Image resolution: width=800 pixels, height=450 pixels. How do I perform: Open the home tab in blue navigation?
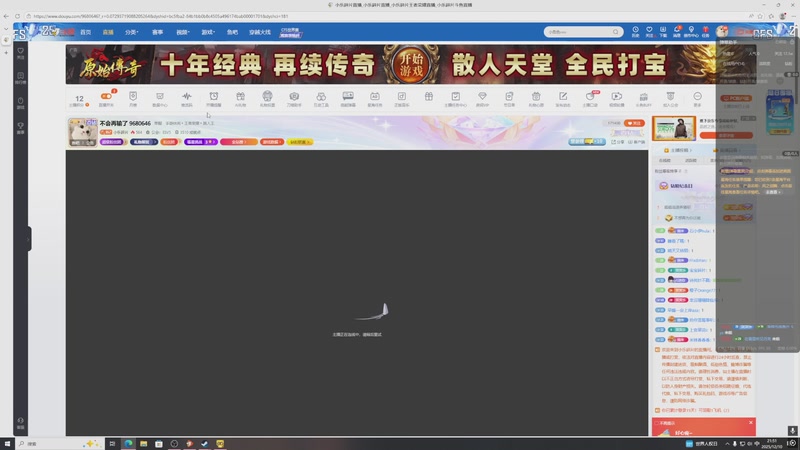(x=86, y=32)
